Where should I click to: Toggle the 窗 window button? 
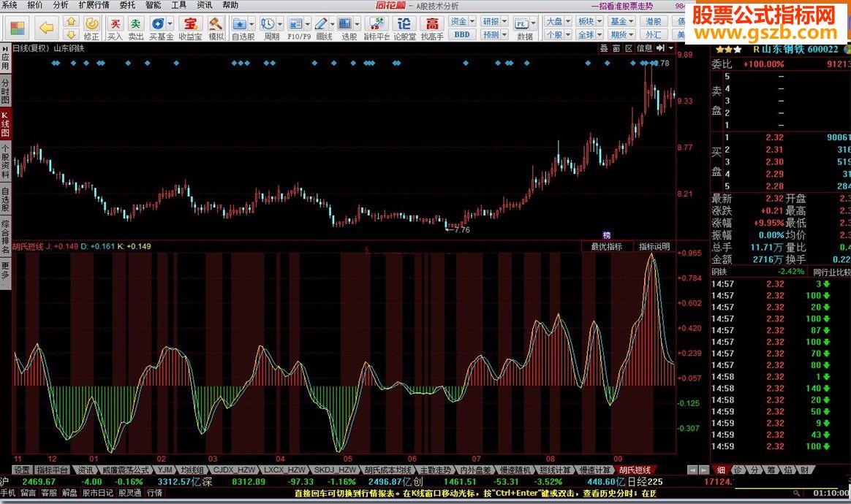[616, 48]
